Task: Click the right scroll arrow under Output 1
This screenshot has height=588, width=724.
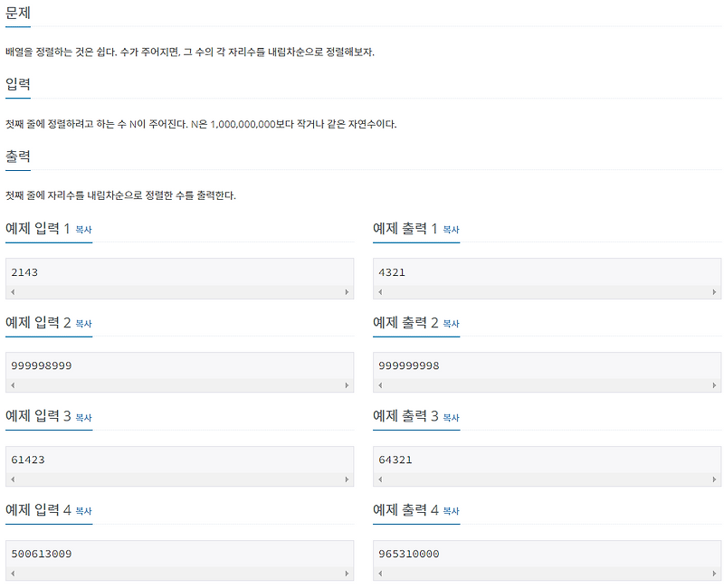Action: pyautogui.click(x=713, y=291)
